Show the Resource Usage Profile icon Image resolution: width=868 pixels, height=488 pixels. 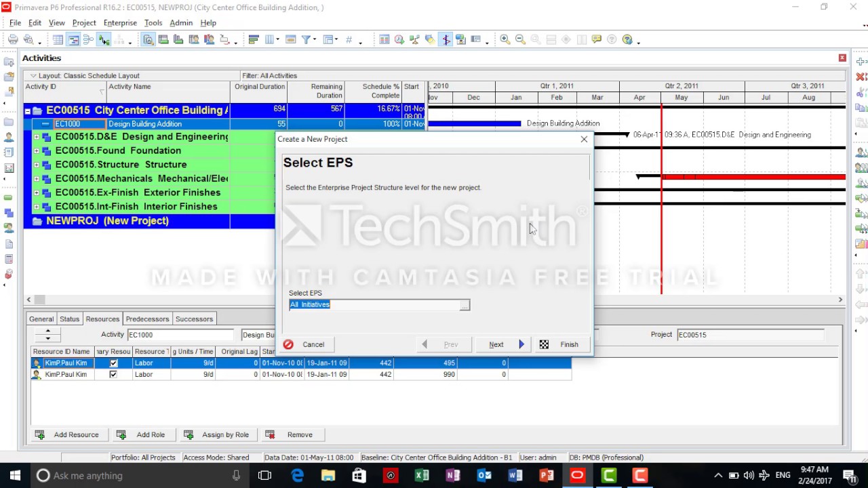[209, 39]
